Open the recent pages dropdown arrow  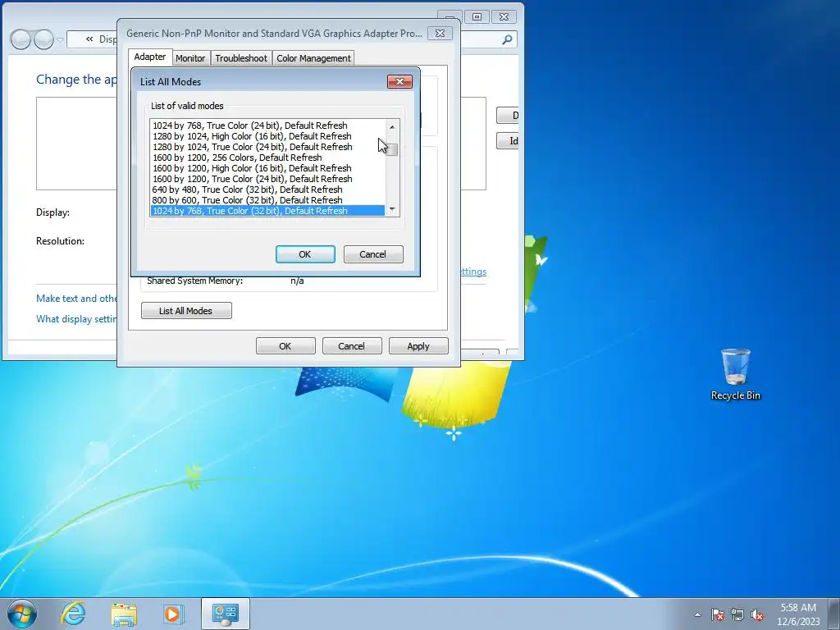tap(60, 39)
